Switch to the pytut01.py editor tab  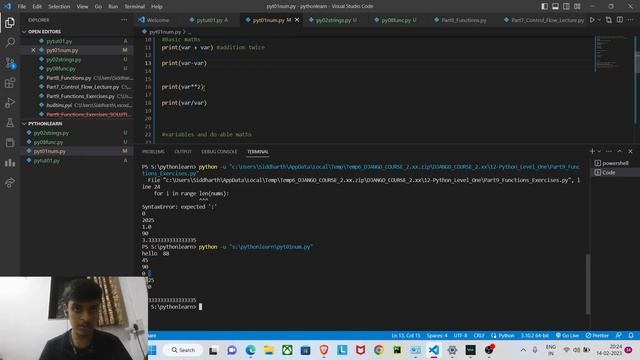209,20
